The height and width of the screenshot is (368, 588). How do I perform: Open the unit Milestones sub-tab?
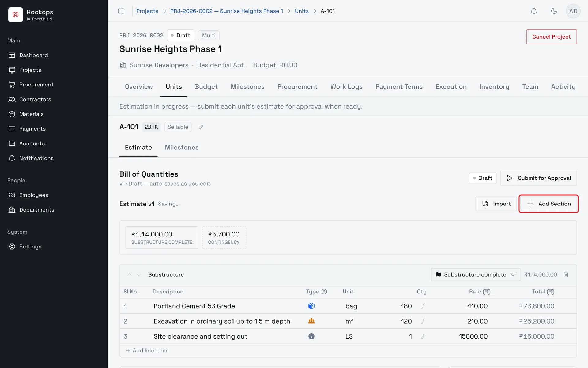coord(182,148)
